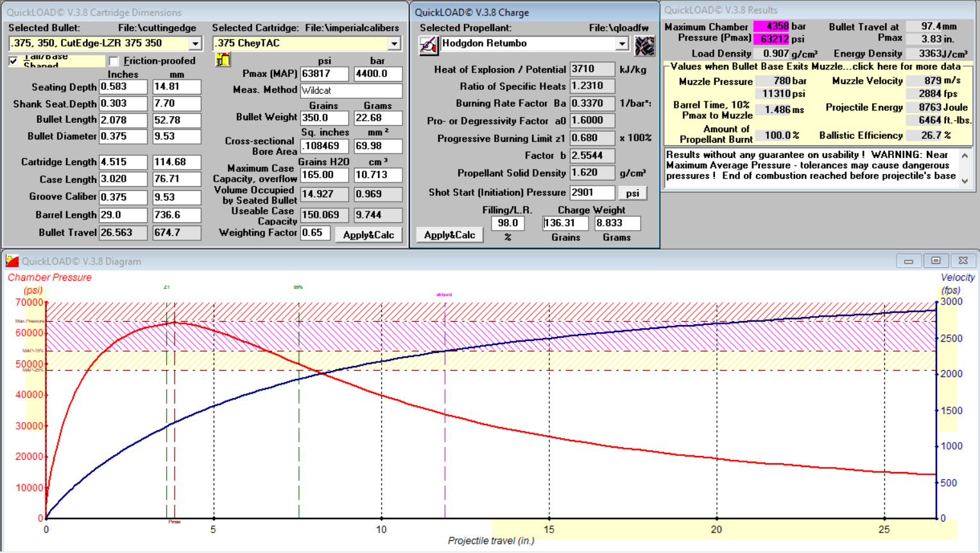Click the propellant pencil icon beside Hodgdon Retumbo
The width and height of the screenshot is (980, 553).
428,44
